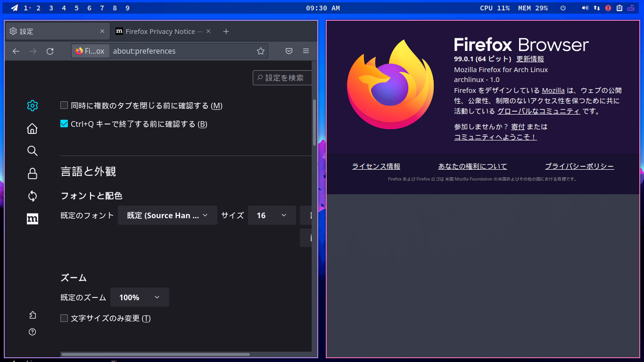Click the vertical scrollbar in settings
This screenshot has height=362, width=644.
[x=314, y=123]
